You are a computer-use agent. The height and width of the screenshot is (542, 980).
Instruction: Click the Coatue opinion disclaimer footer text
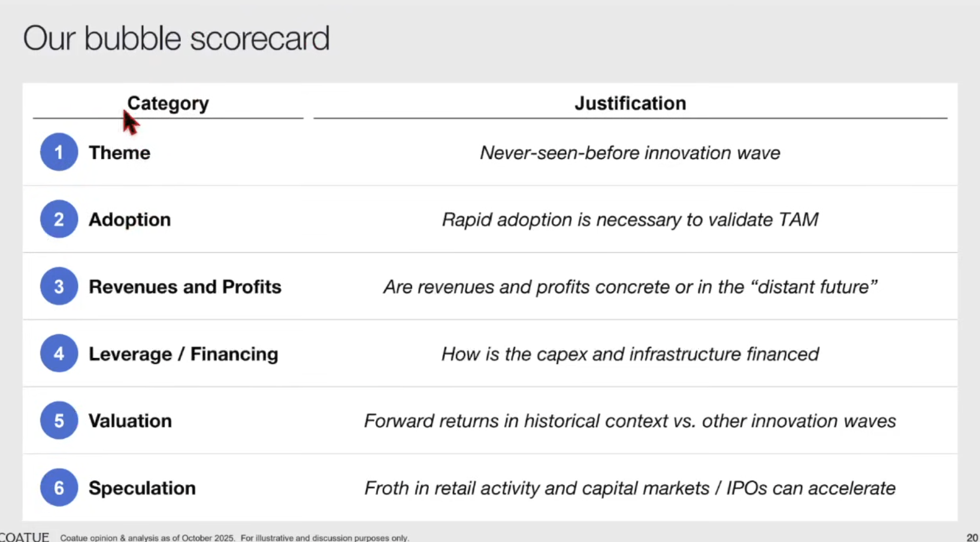pos(234,538)
